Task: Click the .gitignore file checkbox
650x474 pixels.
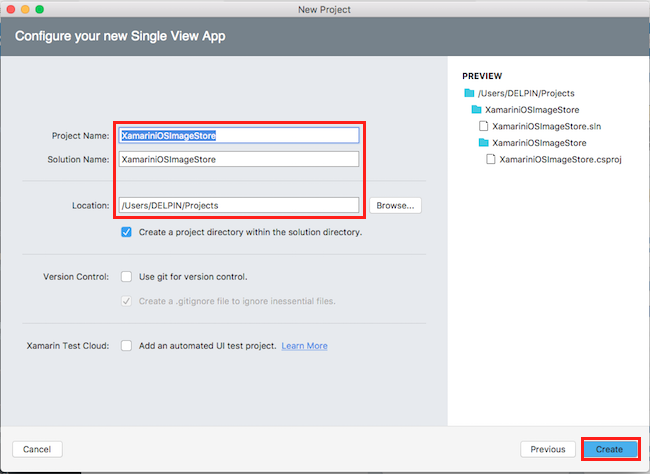Action: 126,300
